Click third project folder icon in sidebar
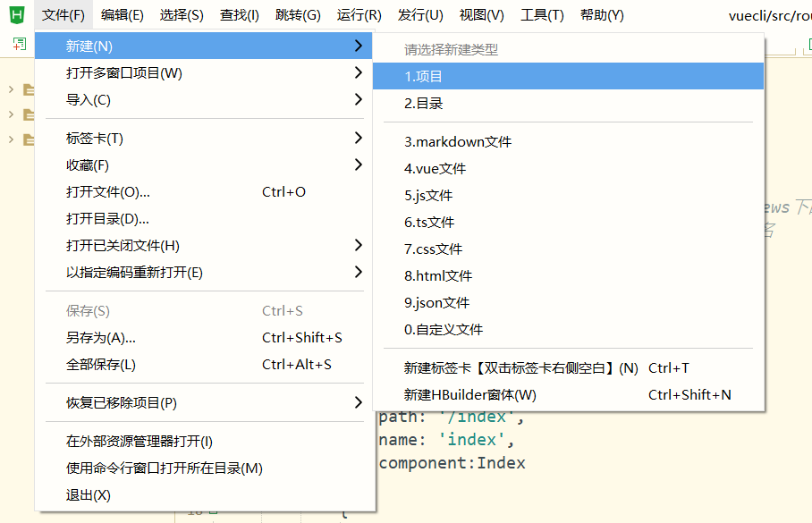 click(29, 139)
